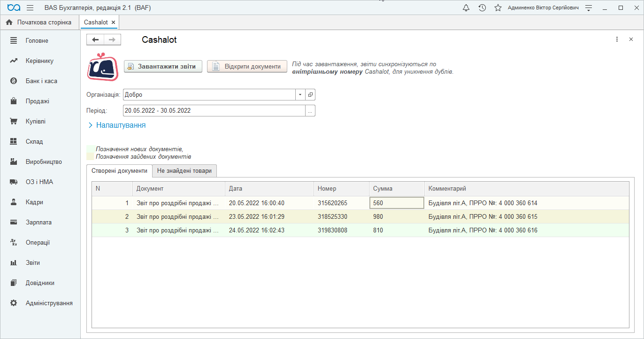Click the Сумма cell with value 560

coord(397,203)
